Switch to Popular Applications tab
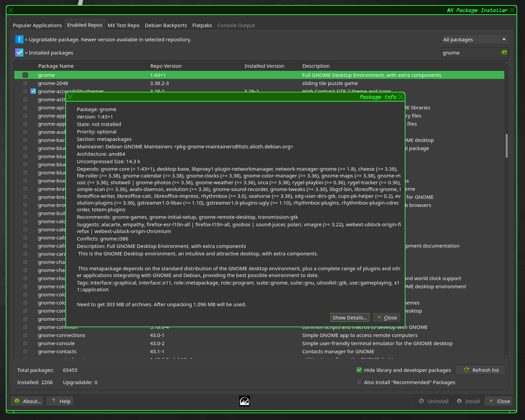Image resolution: width=525 pixels, height=420 pixels. pos(37,25)
